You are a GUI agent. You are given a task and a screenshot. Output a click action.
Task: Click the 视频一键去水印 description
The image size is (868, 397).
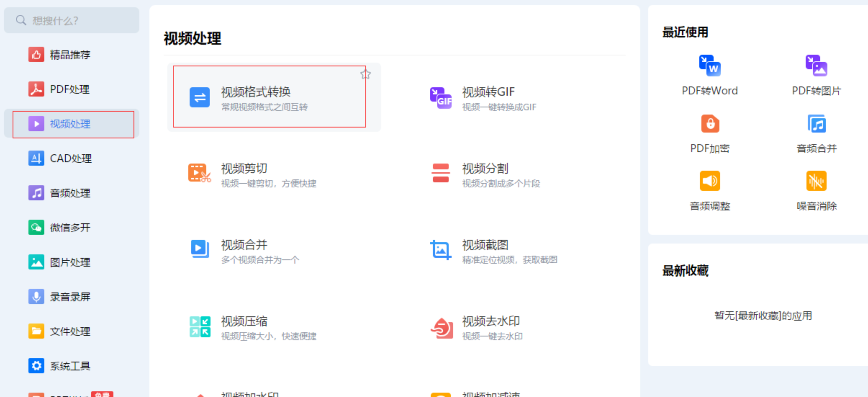[x=492, y=336]
